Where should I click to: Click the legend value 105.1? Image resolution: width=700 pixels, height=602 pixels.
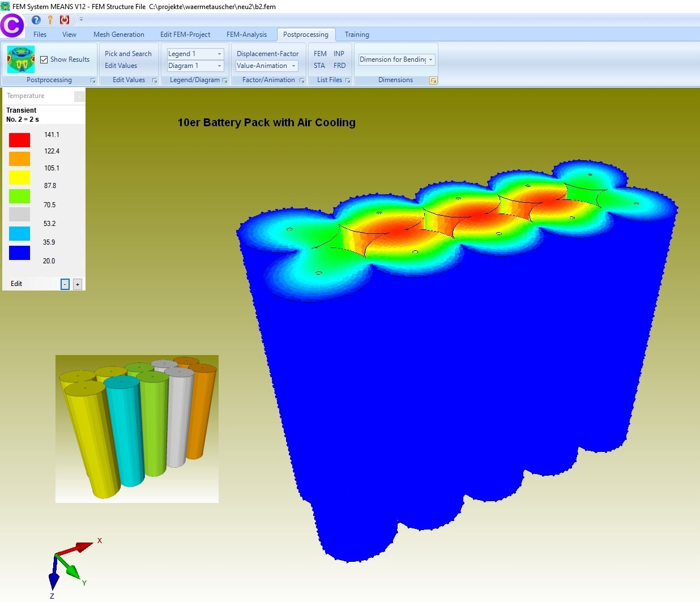click(52, 168)
